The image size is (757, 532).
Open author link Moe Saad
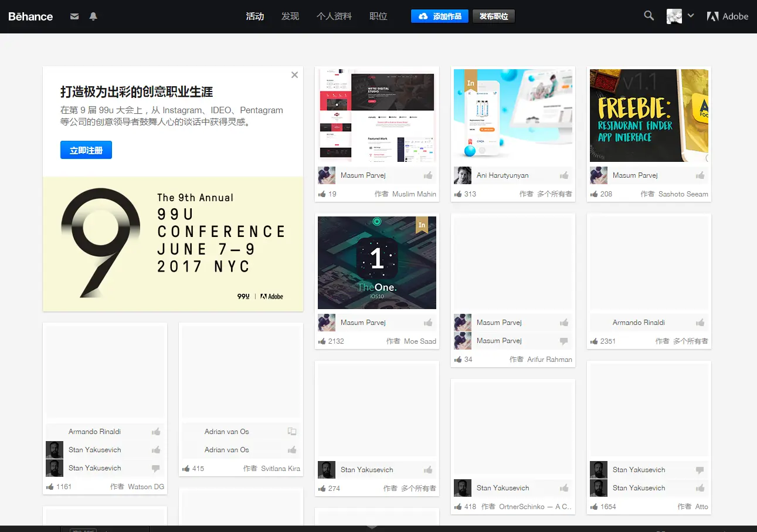point(420,341)
